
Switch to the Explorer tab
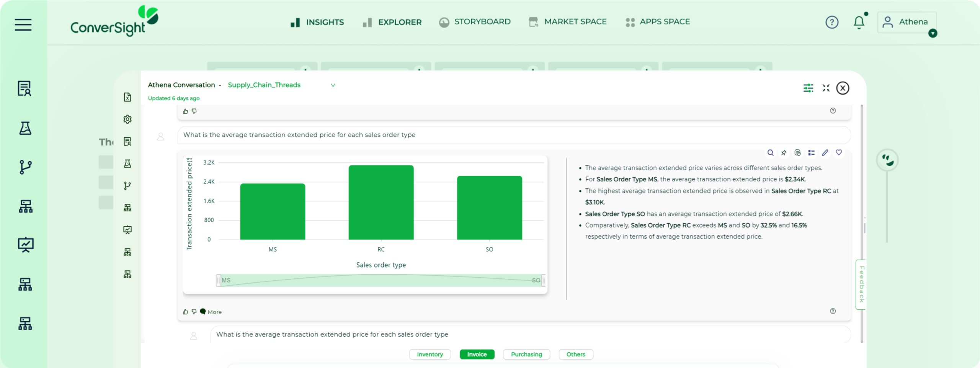pyautogui.click(x=392, y=22)
